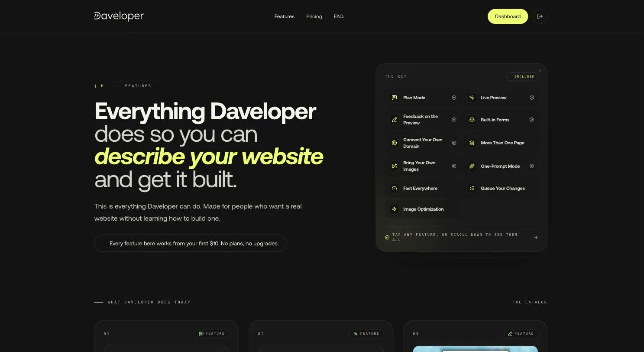Click the play icon on Feedback on the Preview
The image size is (644, 352).
[454, 120]
